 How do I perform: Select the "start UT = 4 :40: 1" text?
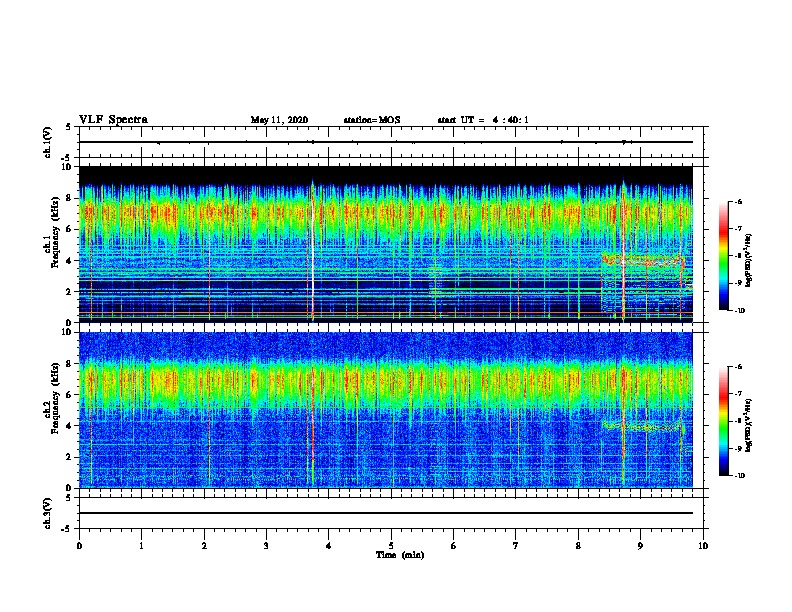[x=483, y=120]
